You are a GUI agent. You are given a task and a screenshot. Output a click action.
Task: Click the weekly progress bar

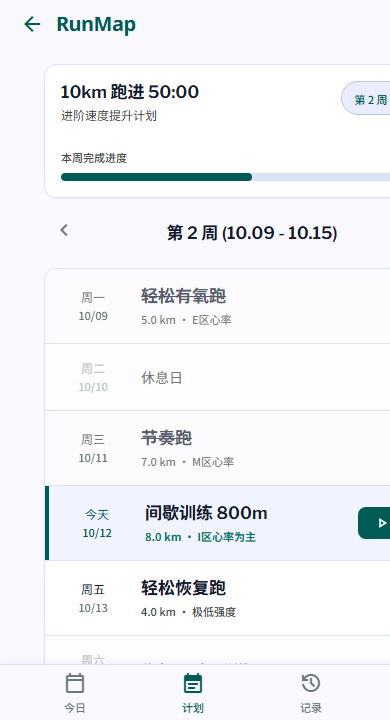[x=225, y=177]
